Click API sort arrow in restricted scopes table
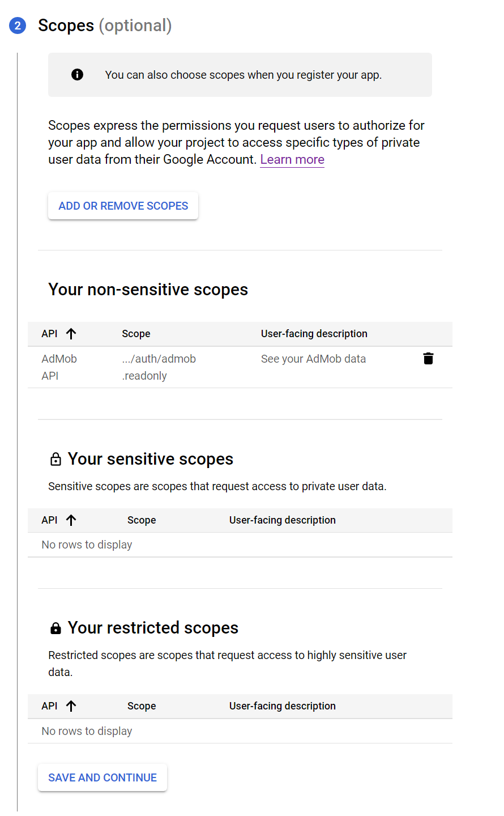This screenshot has height=816, width=504. click(x=71, y=705)
